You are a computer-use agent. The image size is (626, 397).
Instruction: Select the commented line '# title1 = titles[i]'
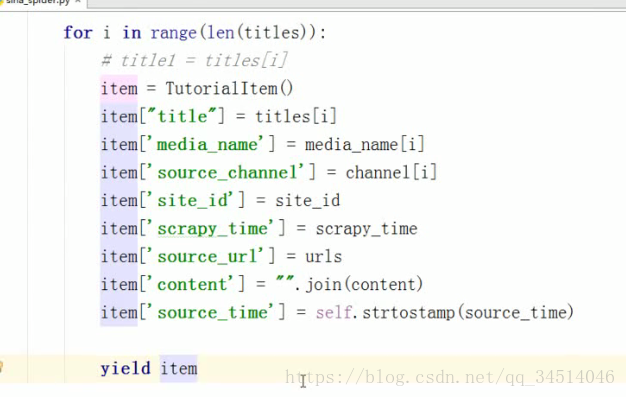click(x=194, y=61)
